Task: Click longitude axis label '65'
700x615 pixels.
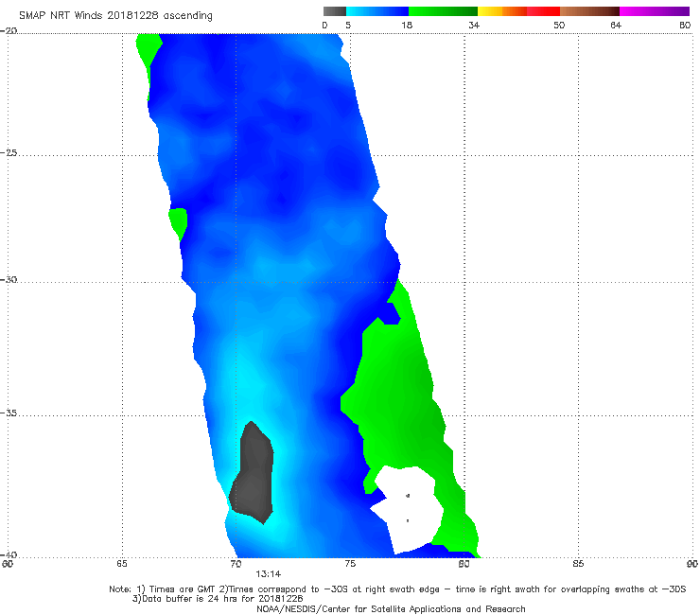Action: coord(122,564)
